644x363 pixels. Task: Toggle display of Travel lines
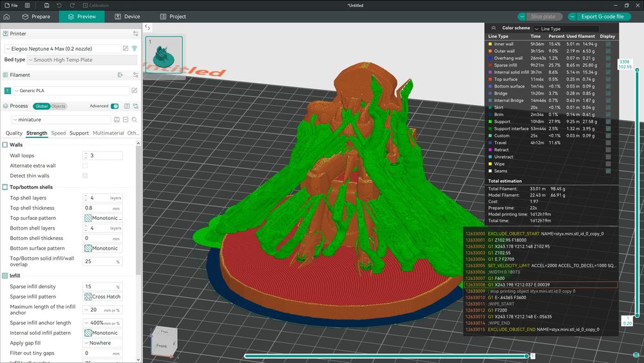[609, 142]
